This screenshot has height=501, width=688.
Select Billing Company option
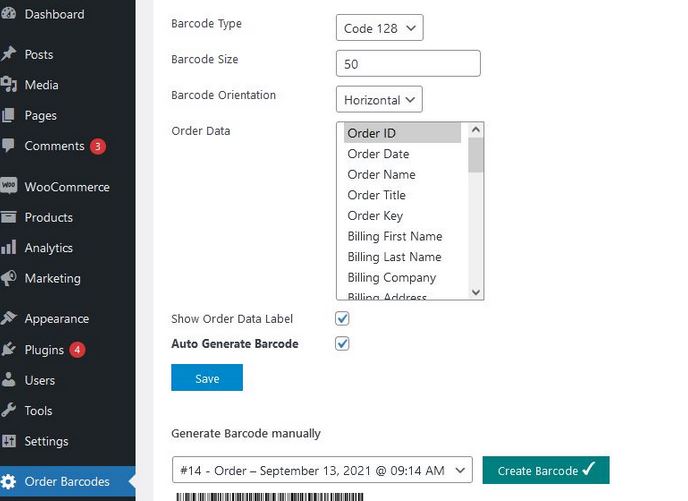pos(402,277)
